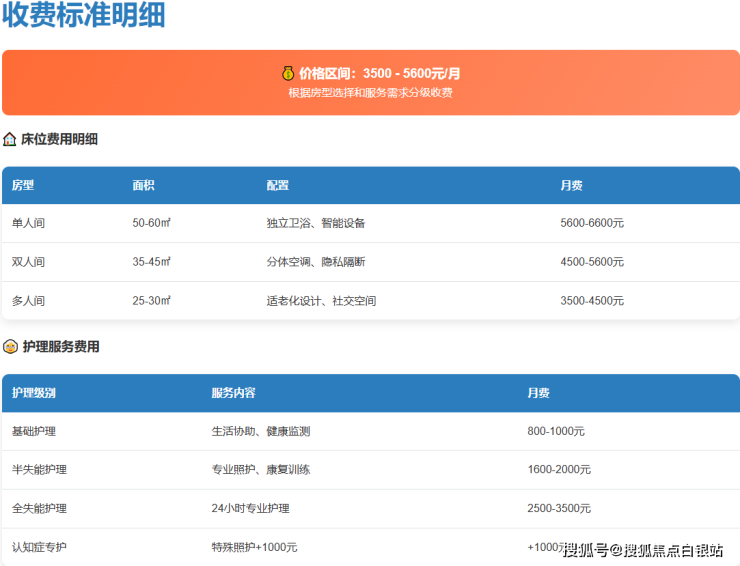Image resolution: width=740 pixels, height=566 pixels.
Task: Click the house icon beside 床位费用明细
Action: coord(10,139)
